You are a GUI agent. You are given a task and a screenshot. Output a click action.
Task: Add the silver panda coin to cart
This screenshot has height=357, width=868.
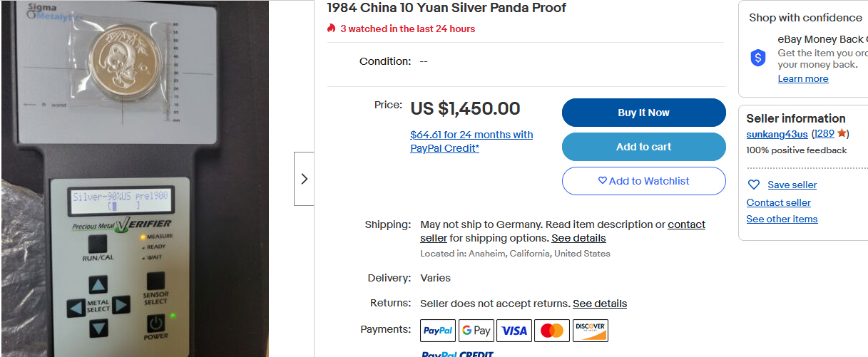643,147
